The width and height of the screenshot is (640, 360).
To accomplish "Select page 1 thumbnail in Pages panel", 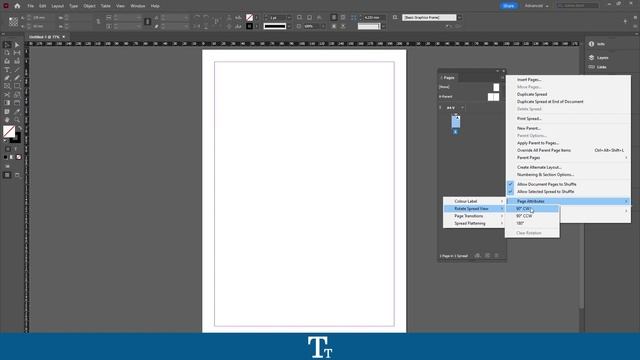I will (456, 122).
